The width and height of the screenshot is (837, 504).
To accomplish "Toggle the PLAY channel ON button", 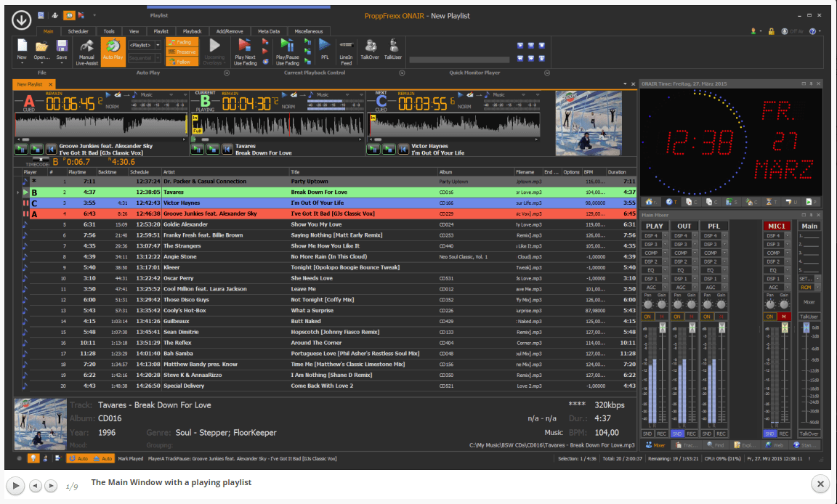I will pos(648,317).
